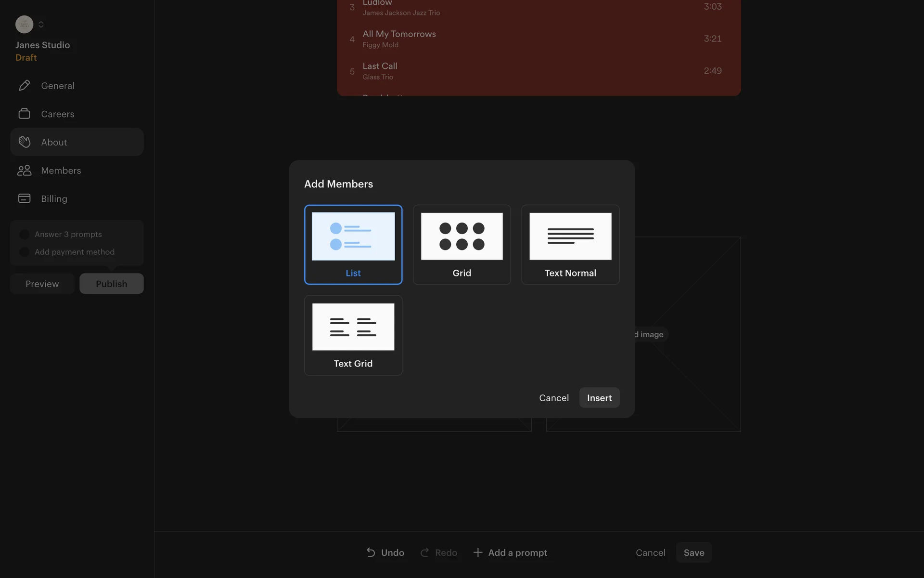
Task: Click the Publish button
Action: (111, 284)
